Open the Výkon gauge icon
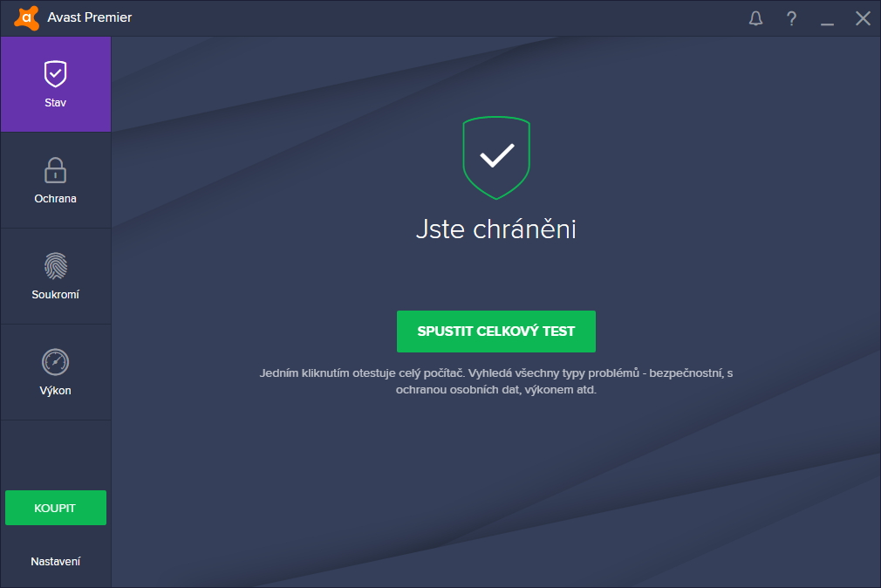 point(55,362)
